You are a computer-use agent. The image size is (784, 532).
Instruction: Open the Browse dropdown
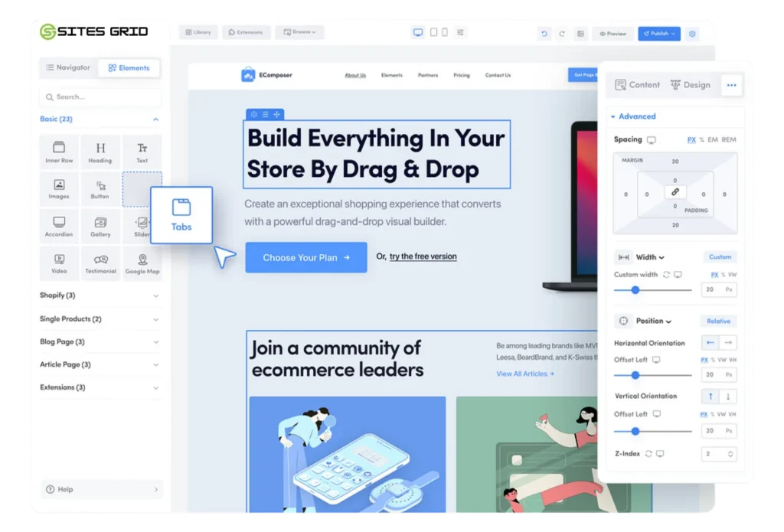(299, 32)
